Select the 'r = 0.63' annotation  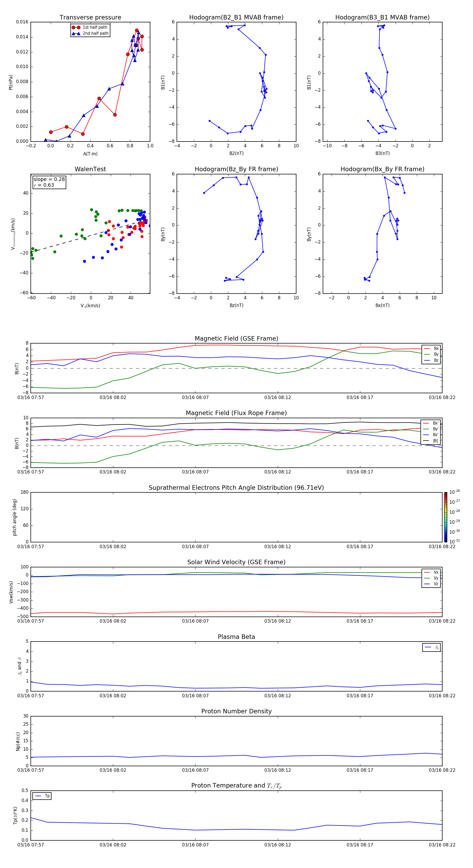[x=44, y=185]
